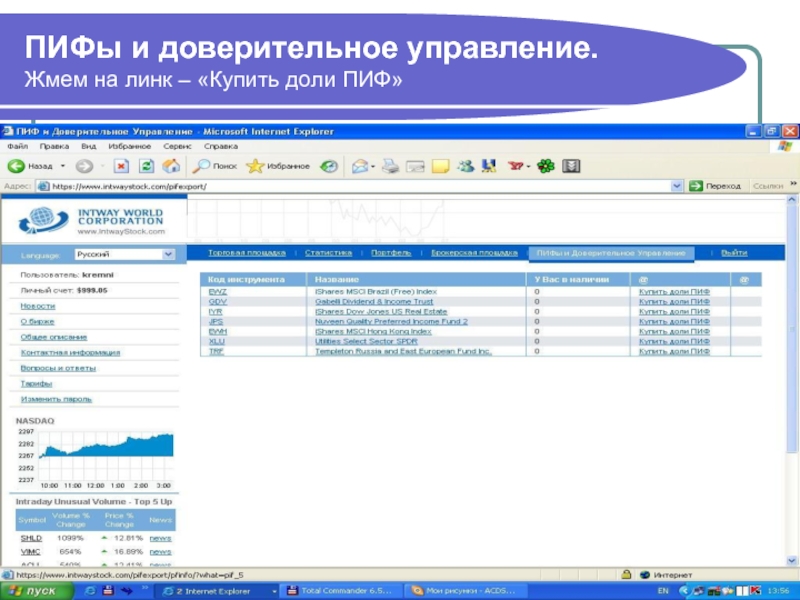Open the Сервис menu
This screenshot has height=600, width=800.
pos(176,146)
